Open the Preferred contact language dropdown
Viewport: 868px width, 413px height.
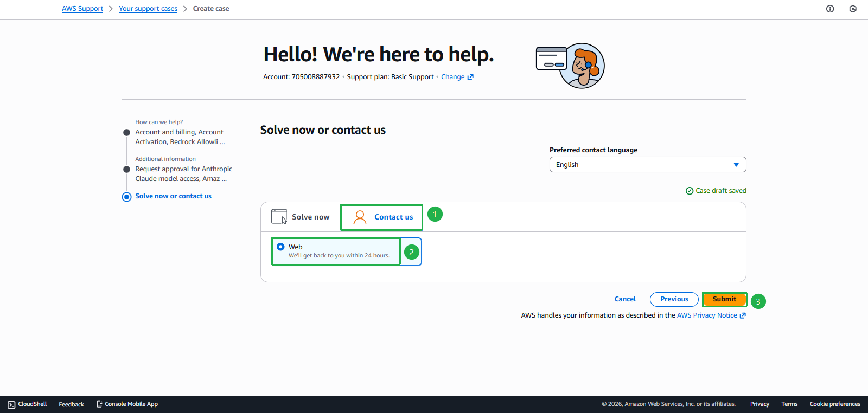647,165
